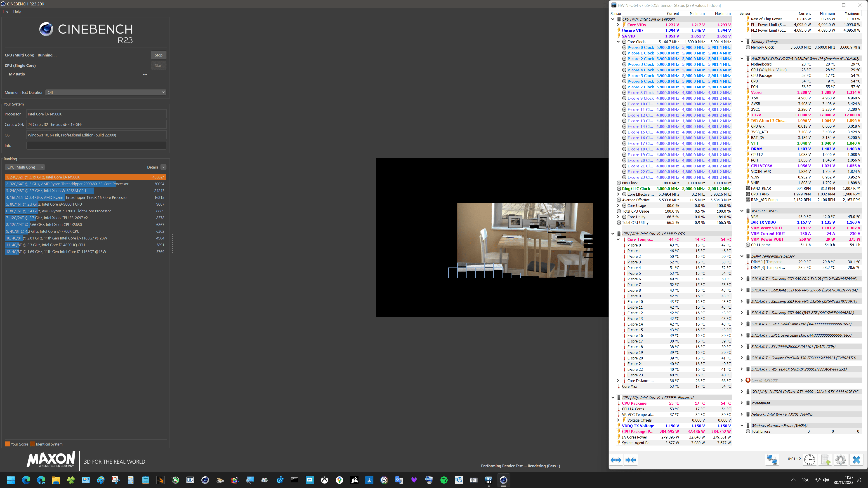The height and width of the screenshot is (488, 868).
Task: Click the Info input field
Action: tap(96, 145)
